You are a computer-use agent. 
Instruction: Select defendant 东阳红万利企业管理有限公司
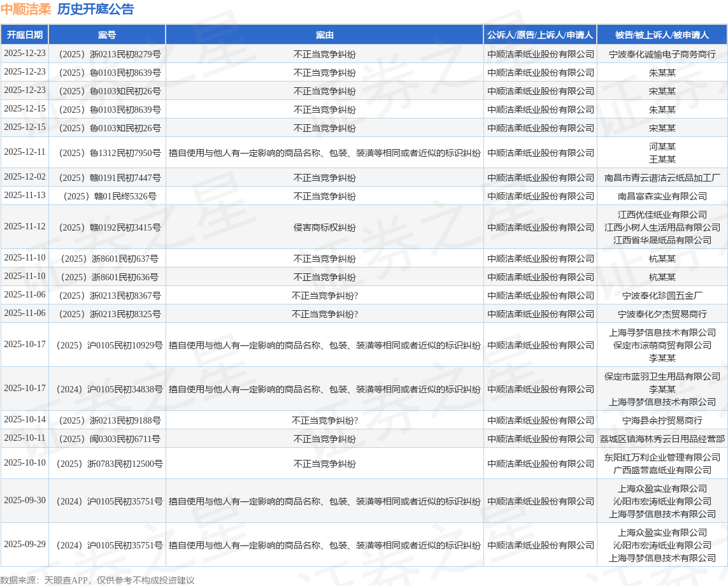coord(662,457)
